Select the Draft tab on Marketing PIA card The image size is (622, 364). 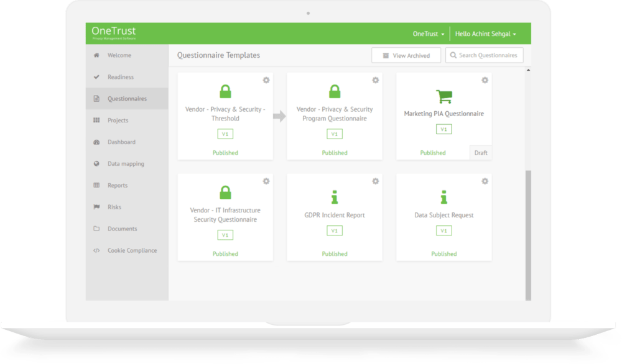click(481, 153)
